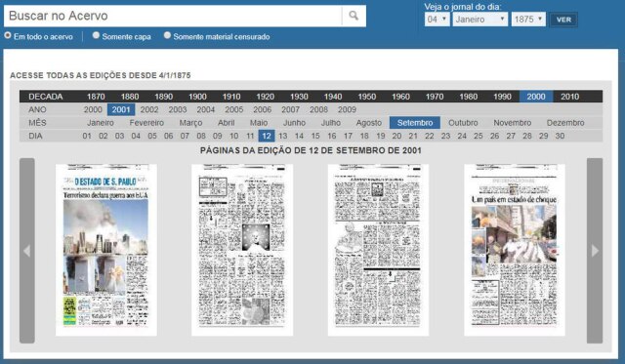The width and height of the screenshot is (625, 364).
Task: Go to previous pages with left arrow
Action: pos(27,251)
